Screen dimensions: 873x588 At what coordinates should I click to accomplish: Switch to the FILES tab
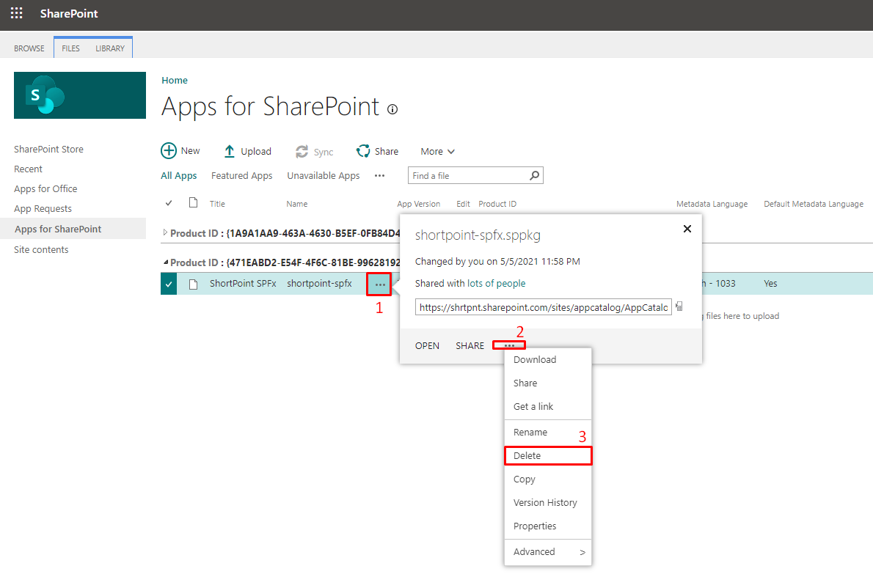(70, 48)
